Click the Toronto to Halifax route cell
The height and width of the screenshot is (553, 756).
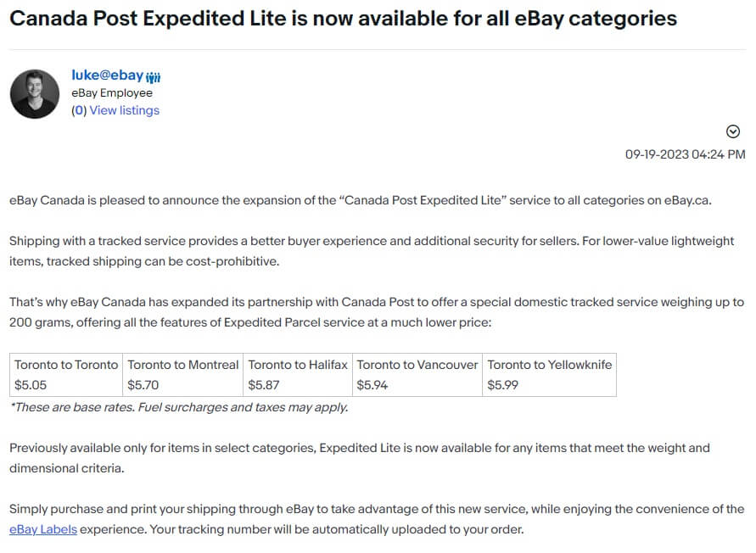click(x=298, y=365)
